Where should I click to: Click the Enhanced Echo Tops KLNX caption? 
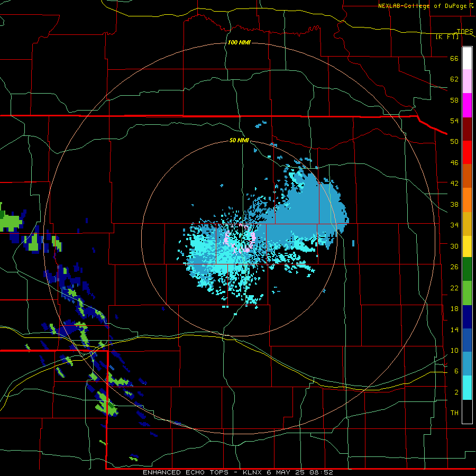238,472
